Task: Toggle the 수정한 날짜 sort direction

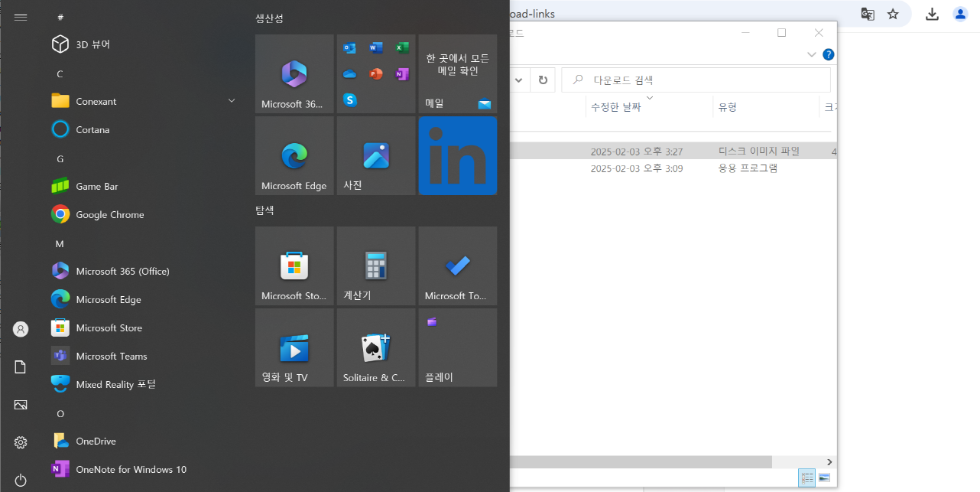Action: pyautogui.click(x=618, y=106)
